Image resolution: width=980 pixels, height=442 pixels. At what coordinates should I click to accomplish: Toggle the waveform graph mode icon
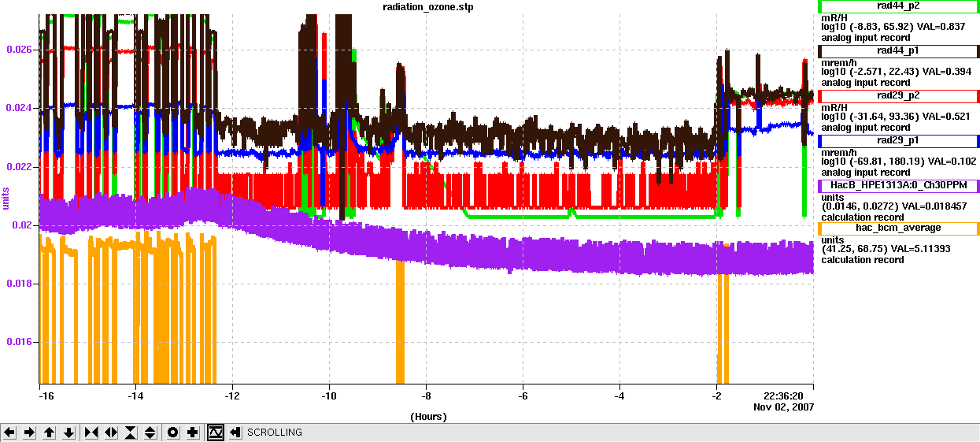point(216,433)
